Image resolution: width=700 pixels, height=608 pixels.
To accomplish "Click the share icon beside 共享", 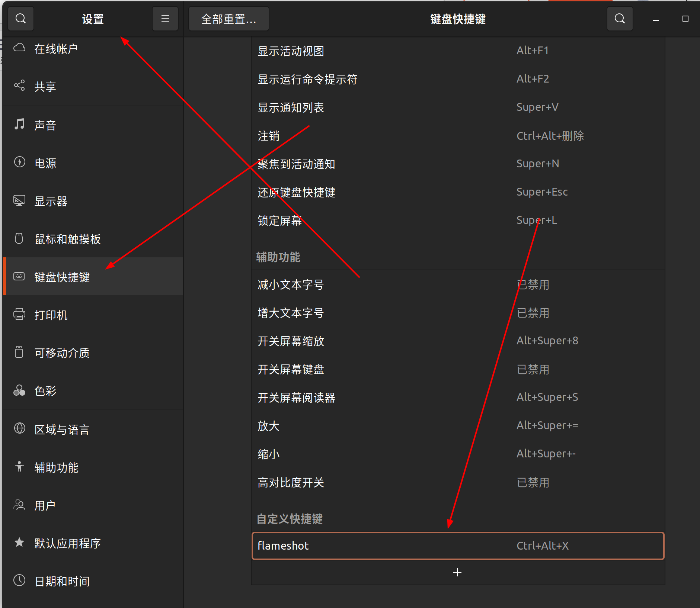I will click(19, 86).
